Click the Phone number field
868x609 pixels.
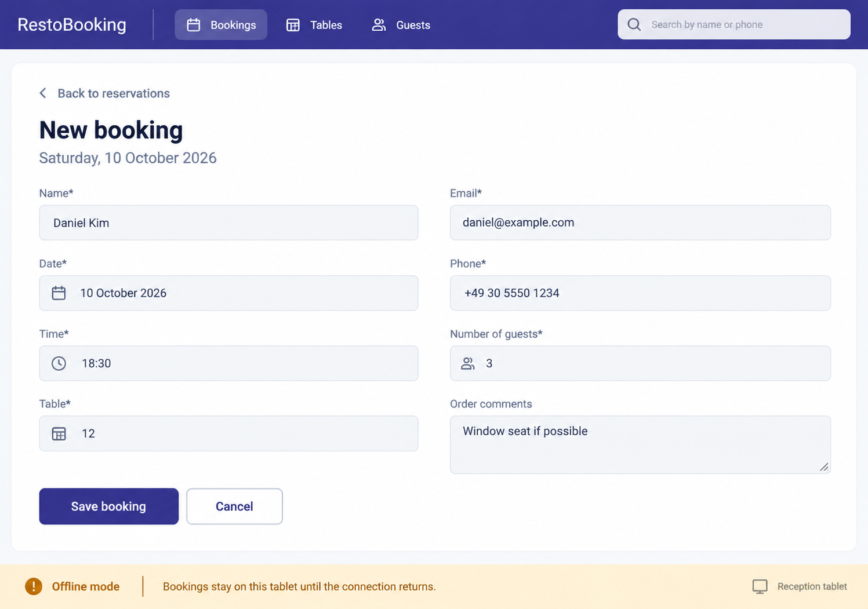pos(640,293)
